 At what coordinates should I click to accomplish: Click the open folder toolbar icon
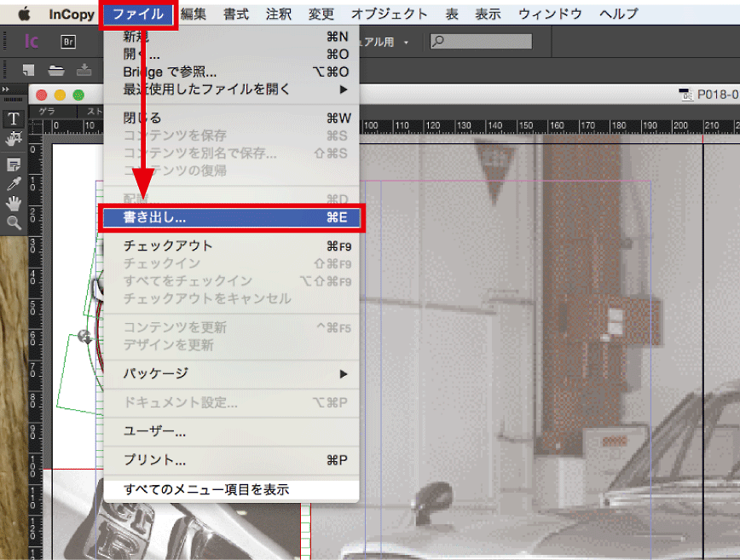56,70
